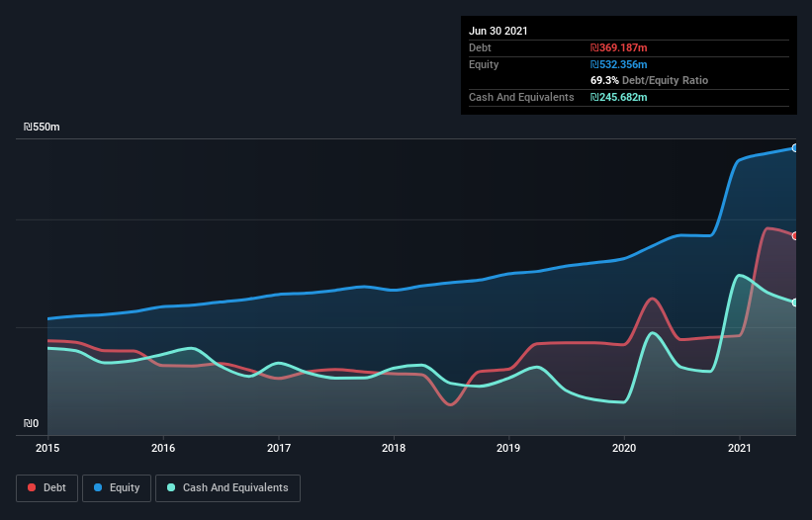Click the red Debt legend dot
The image size is (812, 520).
click(32, 488)
